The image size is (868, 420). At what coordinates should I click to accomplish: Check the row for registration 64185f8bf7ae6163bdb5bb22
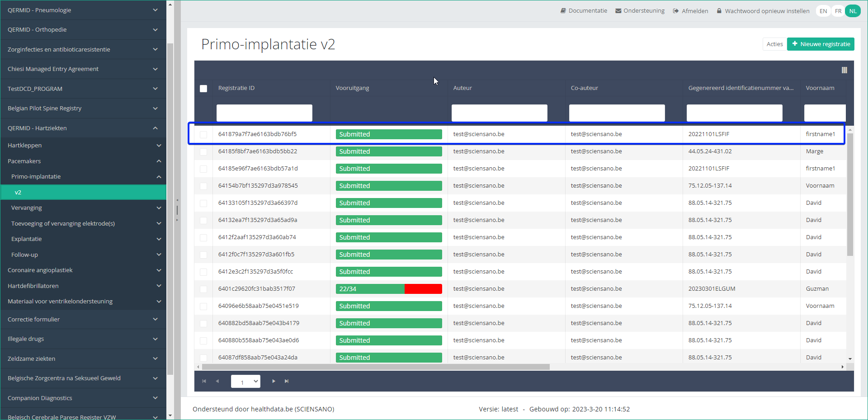(x=203, y=152)
